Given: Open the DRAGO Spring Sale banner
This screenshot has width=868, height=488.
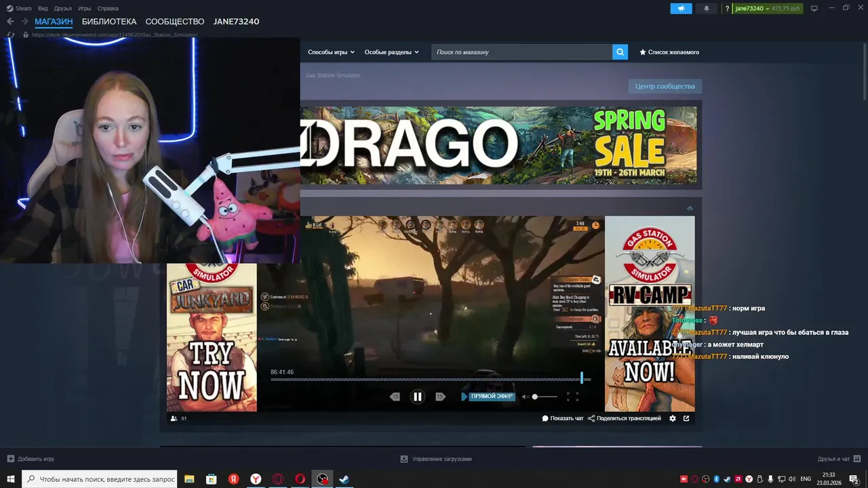Looking at the screenshot, I should point(498,145).
